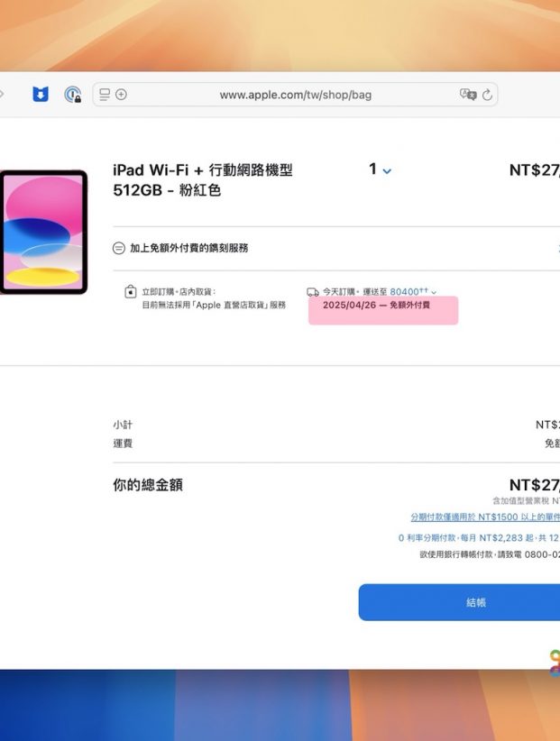Click the 0 利率分期付款 monthly payment link

tap(479, 538)
